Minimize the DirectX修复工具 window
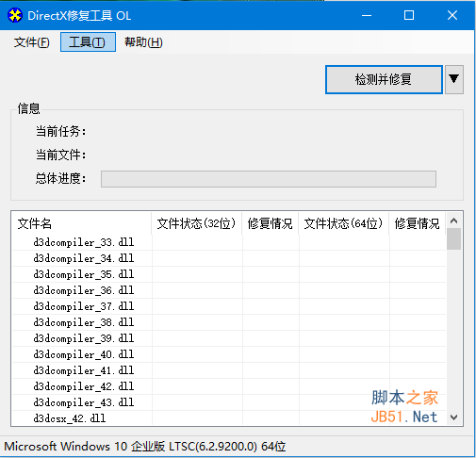The width and height of the screenshot is (476, 458). pos(367,15)
